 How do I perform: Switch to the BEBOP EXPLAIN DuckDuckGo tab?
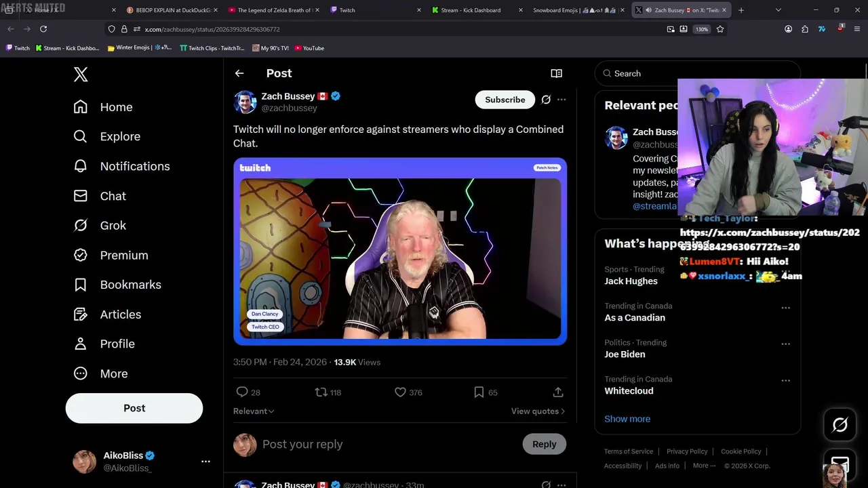172,10
